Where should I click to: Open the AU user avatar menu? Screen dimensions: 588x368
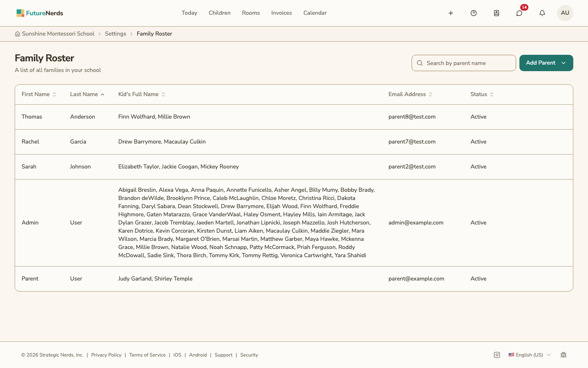click(565, 13)
